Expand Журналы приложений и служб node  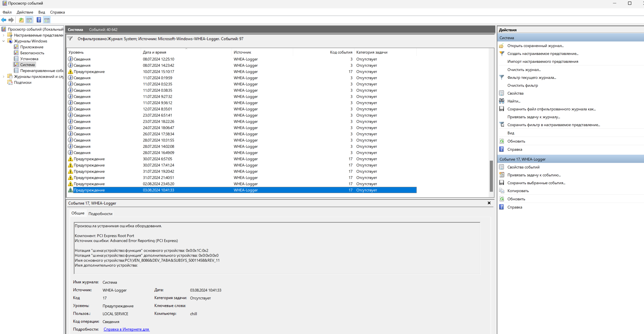coord(3,77)
